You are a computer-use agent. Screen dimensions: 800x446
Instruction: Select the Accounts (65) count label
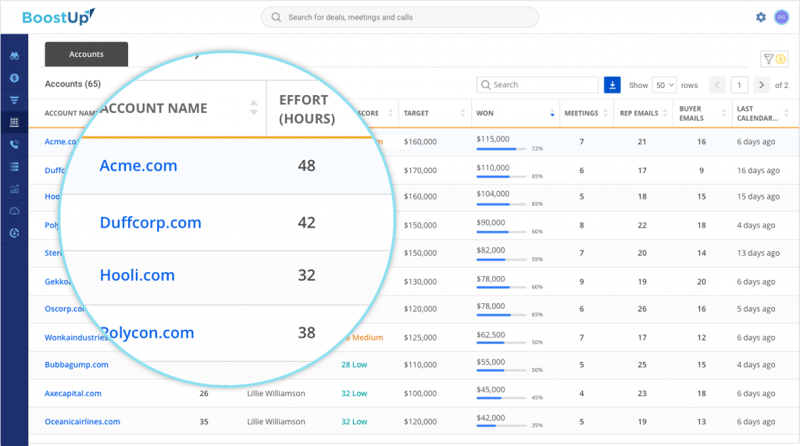coord(73,84)
